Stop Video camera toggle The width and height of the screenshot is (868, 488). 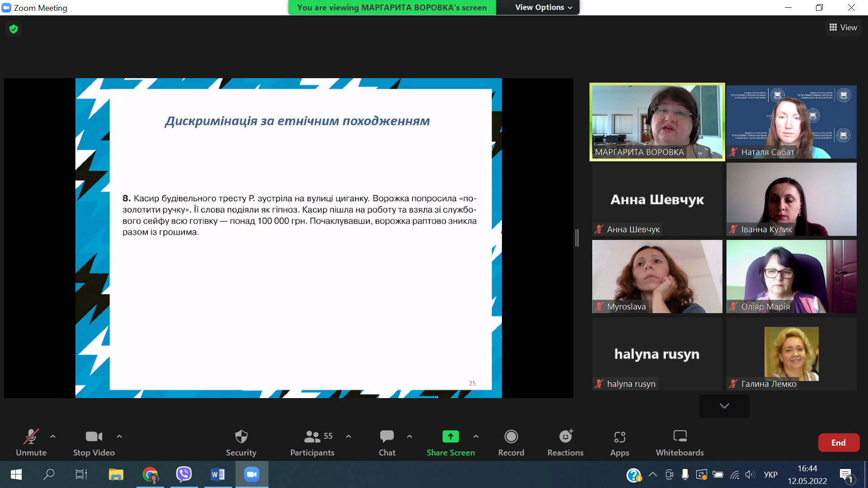[x=94, y=436]
